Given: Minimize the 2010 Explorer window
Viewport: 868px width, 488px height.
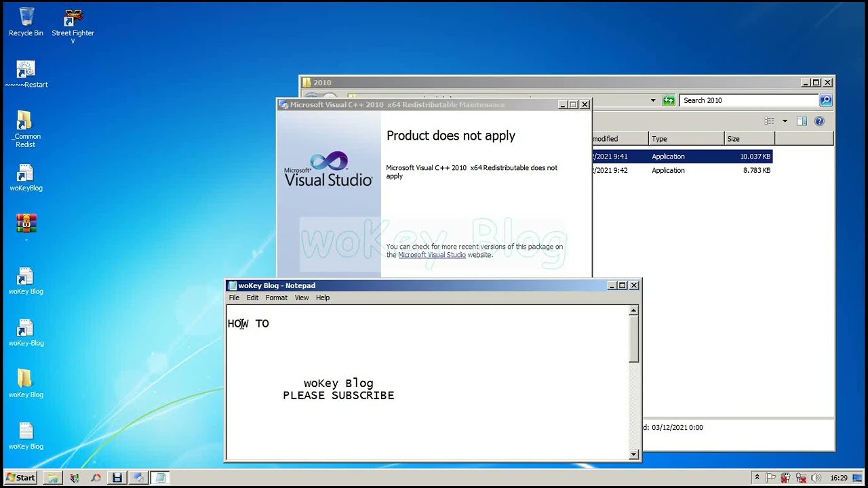Looking at the screenshot, I should (x=806, y=82).
